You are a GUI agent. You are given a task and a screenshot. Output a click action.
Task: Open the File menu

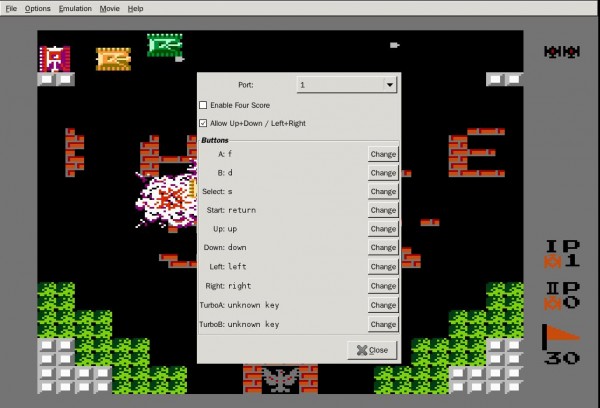tap(11, 8)
